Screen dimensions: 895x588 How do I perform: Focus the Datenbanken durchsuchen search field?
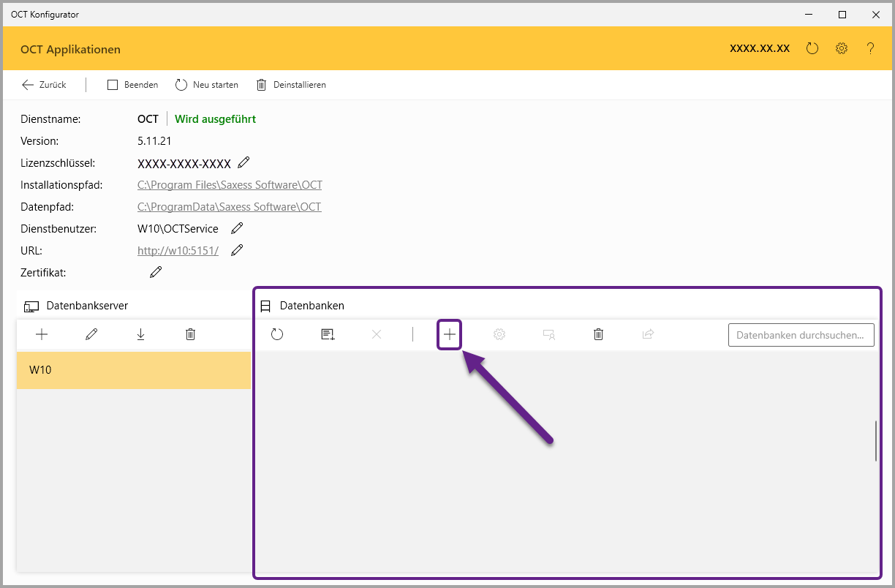[x=801, y=335]
